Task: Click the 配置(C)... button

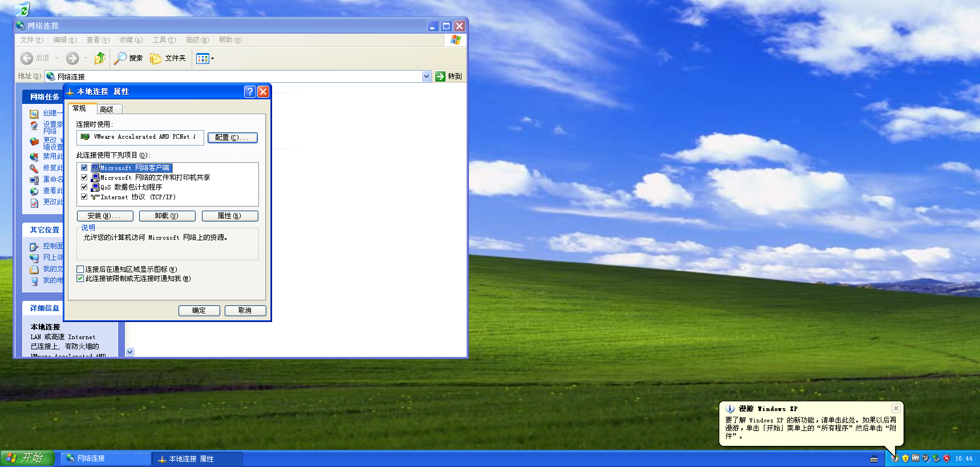Action: click(x=232, y=138)
